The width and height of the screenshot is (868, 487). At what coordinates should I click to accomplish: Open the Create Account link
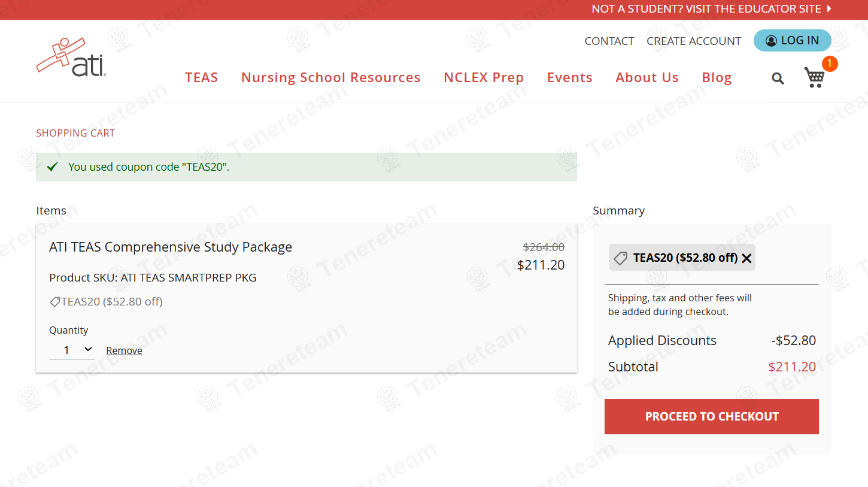[x=694, y=41]
